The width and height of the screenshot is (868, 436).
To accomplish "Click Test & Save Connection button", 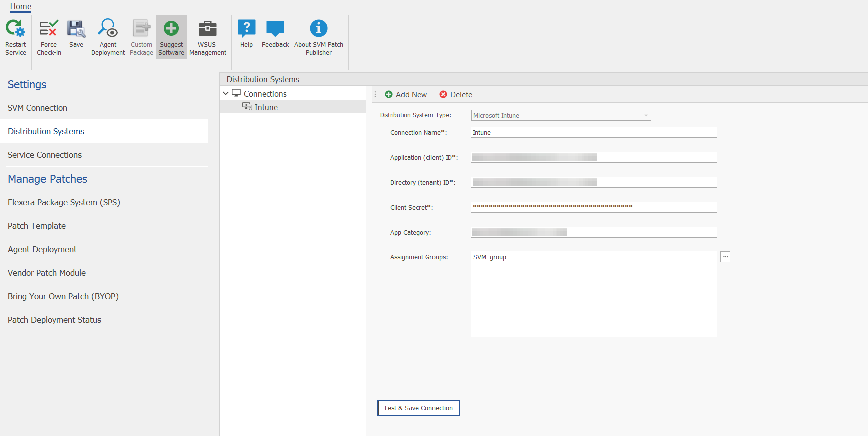I will 418,408.
